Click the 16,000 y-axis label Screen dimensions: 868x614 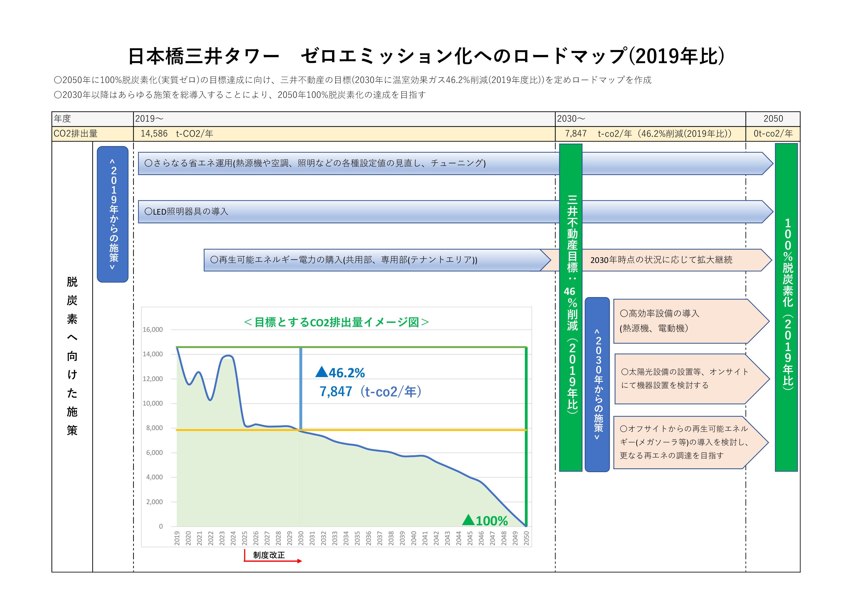[x=153, y=330]
